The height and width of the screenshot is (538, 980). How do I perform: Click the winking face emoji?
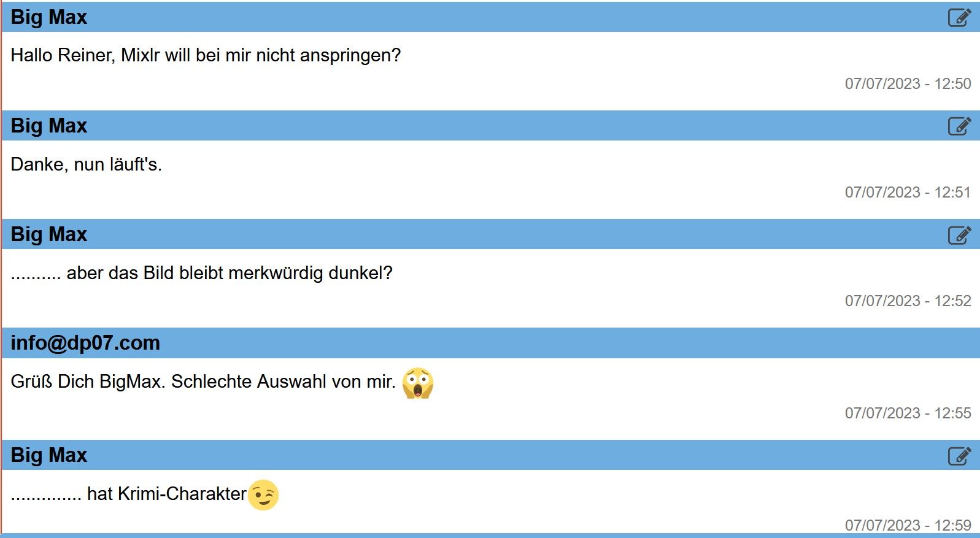point(263,495)
